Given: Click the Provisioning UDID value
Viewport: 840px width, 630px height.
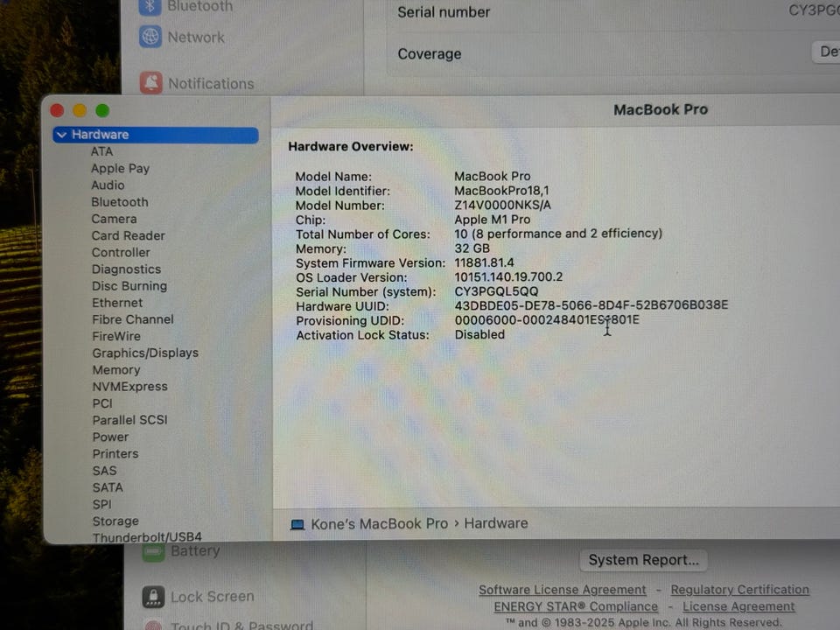Looking at the screenshot, I should pos(547,320).
